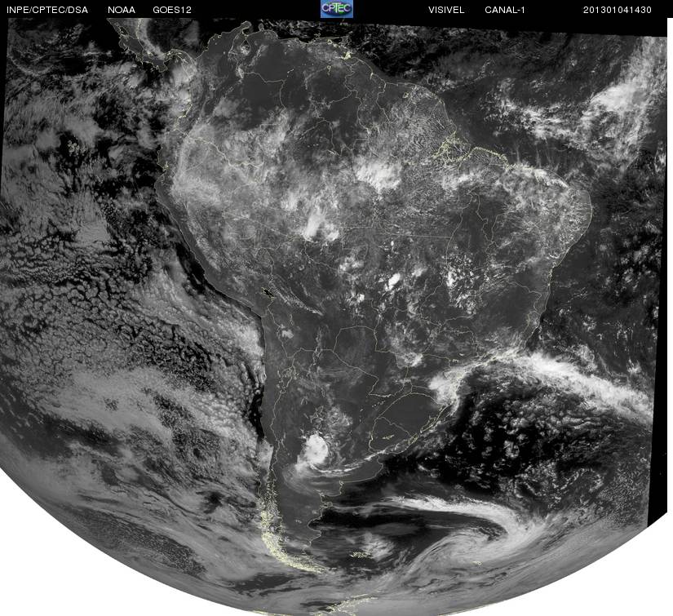Select the round bright storm over Argentina
The width and height of the screenshot is (673, 616).
pyautogui.click(x=317, y=450)
